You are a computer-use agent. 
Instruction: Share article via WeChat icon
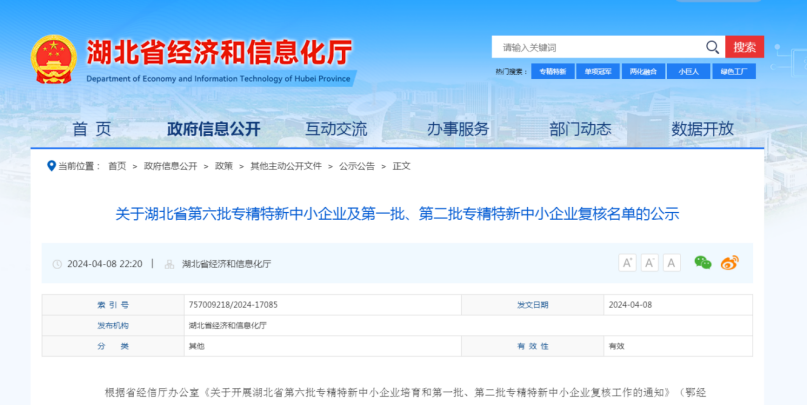pos(703,263)
